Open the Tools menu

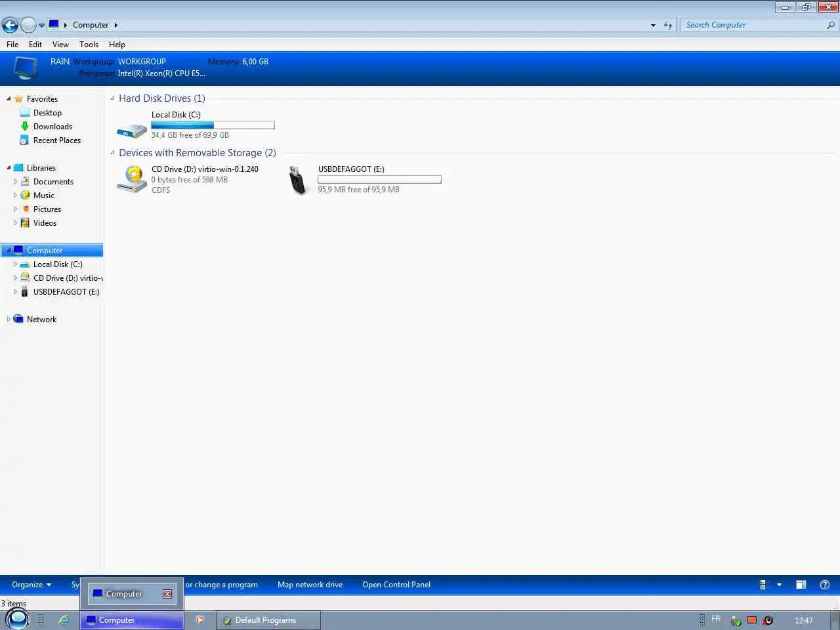89,45
